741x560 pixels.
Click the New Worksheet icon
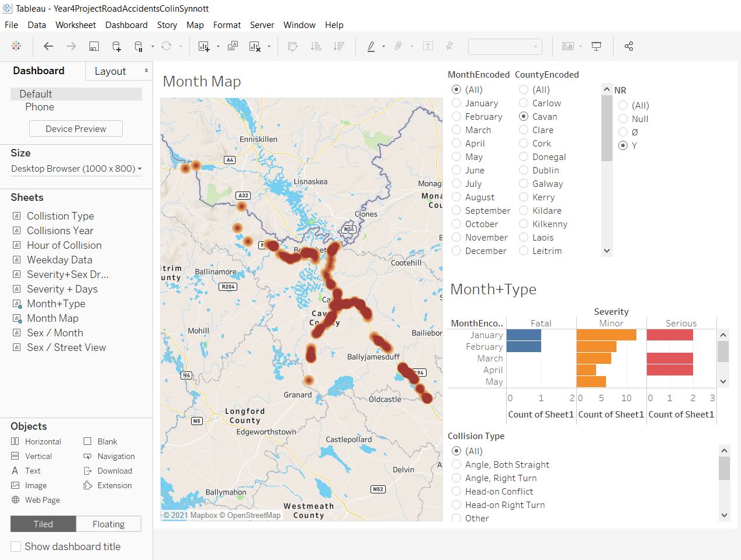tap(203, 46)
